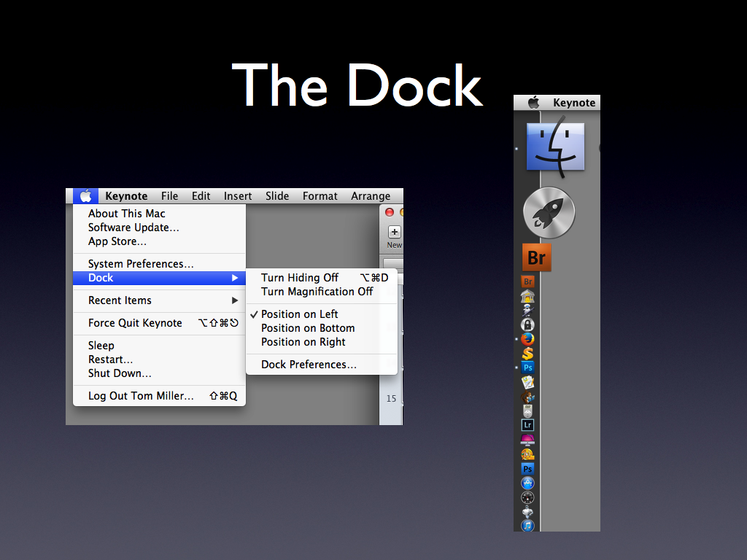
Task: Toggle Turn Hiding Off
Action: click(x=322, y=278)
